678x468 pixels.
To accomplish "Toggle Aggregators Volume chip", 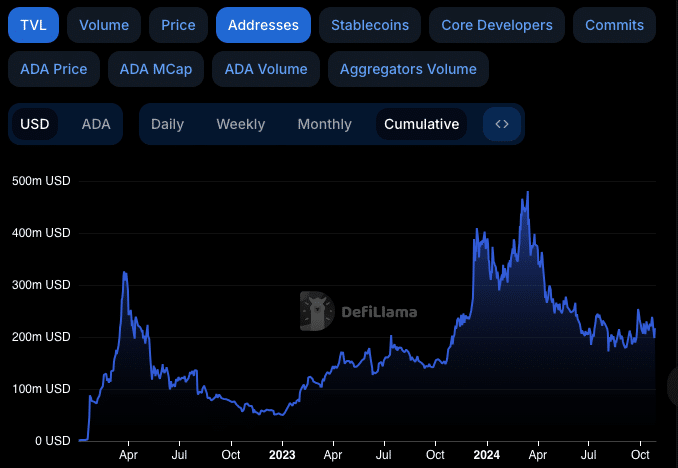I will (408, 69).
